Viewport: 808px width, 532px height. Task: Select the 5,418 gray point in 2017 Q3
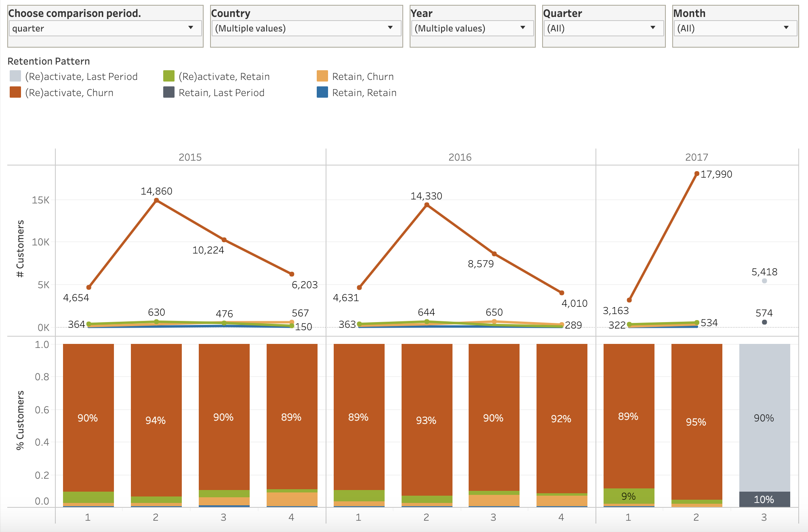[764, 281]
